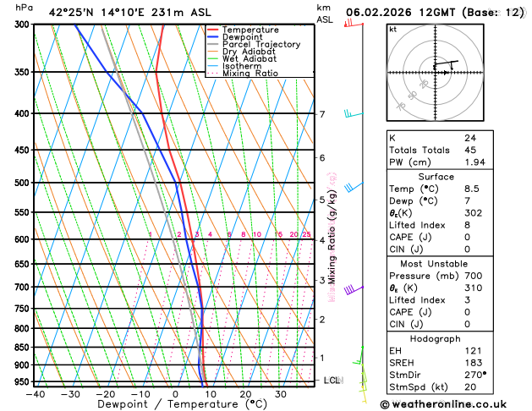Click the red Temperature line sample in legend
The height and width of the screenshot is (411, 532).
tap(213, 30)
